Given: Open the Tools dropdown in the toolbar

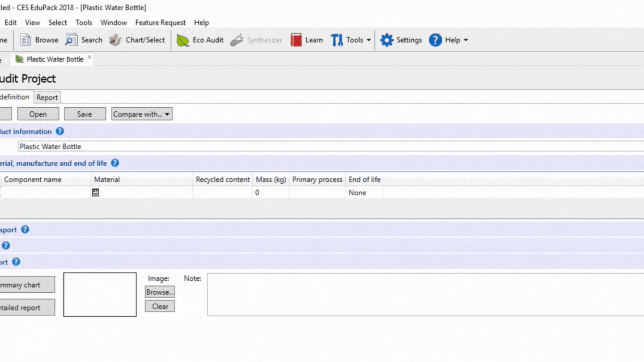Looking at the screenshot, I should click(351, 40).
